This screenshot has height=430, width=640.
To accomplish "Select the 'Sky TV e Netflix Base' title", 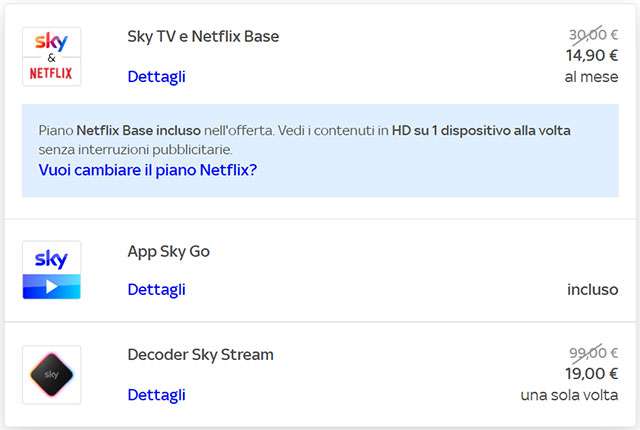I will click(203, 37).
